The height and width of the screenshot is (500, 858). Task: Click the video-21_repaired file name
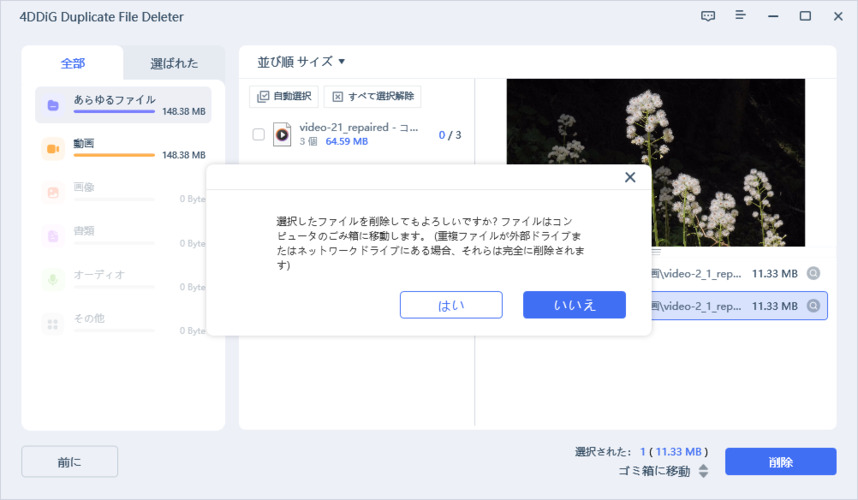pyautogui.click(x=358, y=127)
